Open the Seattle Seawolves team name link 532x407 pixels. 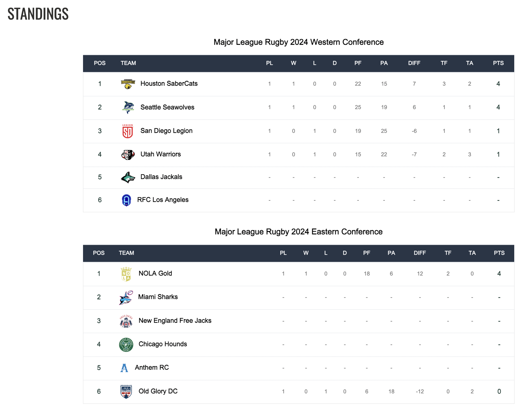pos(167,107)
